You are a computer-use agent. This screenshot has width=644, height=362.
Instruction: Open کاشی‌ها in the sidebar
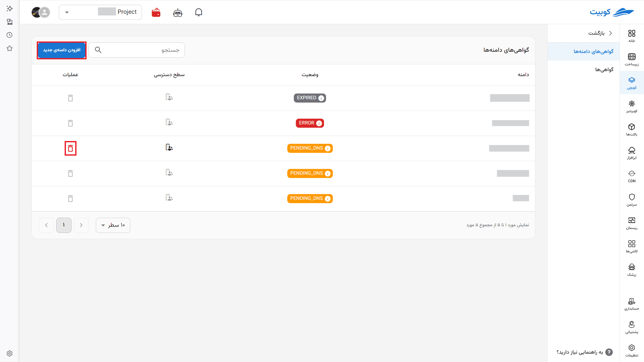632,247
